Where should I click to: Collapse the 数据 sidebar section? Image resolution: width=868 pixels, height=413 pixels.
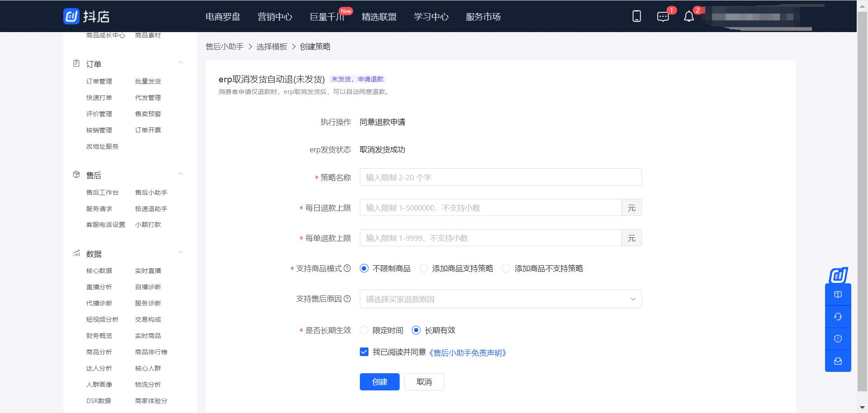coord(180,253)
